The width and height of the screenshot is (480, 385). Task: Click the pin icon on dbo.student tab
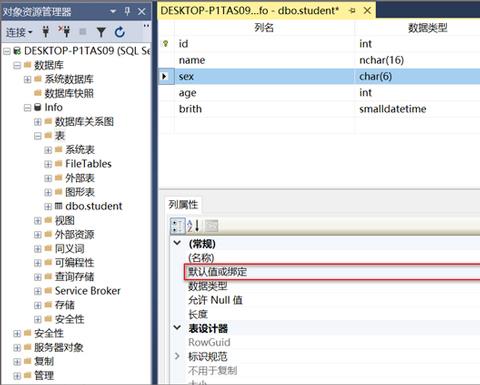point(352,11)
